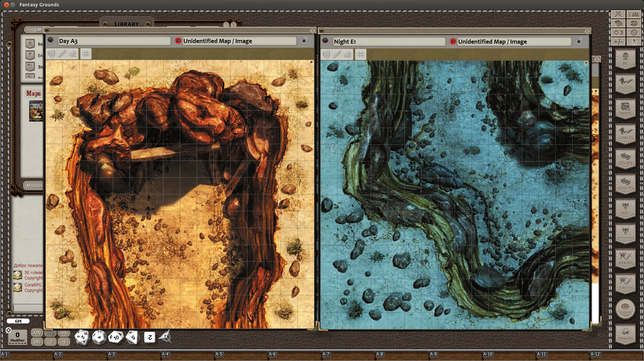Unlock the padlock on the Day A3 window
This screenshot has width=644, height=361.
tap(304, 41)
